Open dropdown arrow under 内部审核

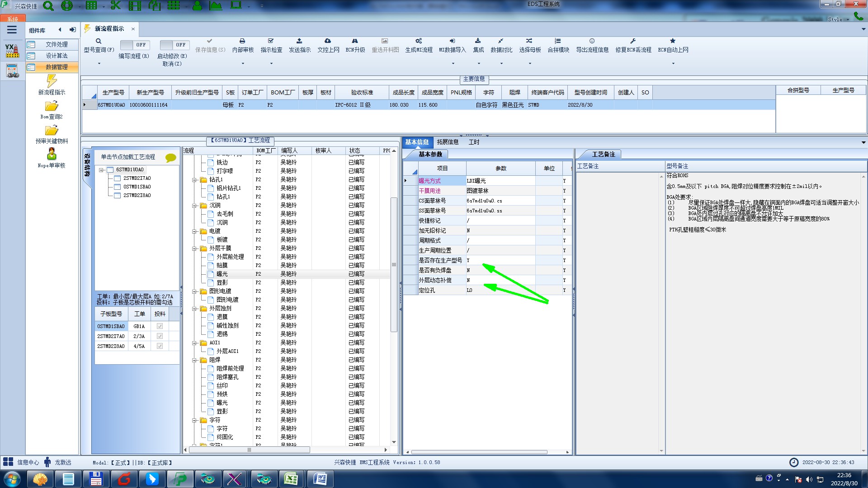click(243, 64)
